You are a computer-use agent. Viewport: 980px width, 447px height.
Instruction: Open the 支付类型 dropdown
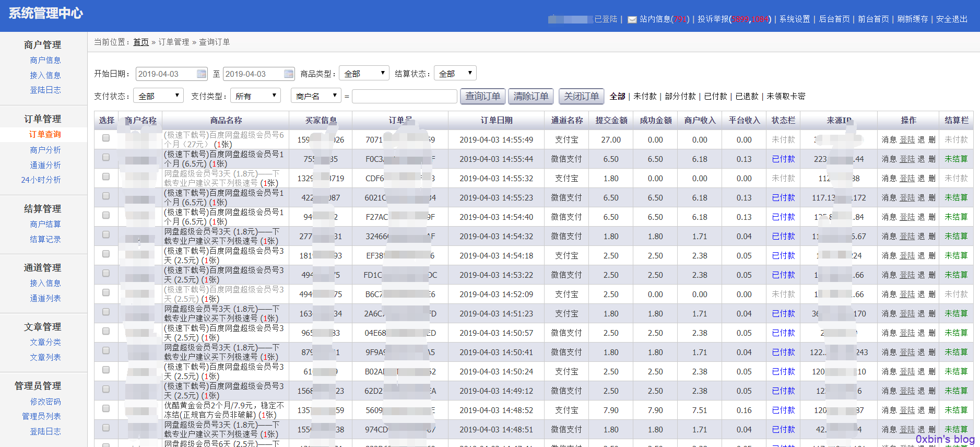[255, 96]
